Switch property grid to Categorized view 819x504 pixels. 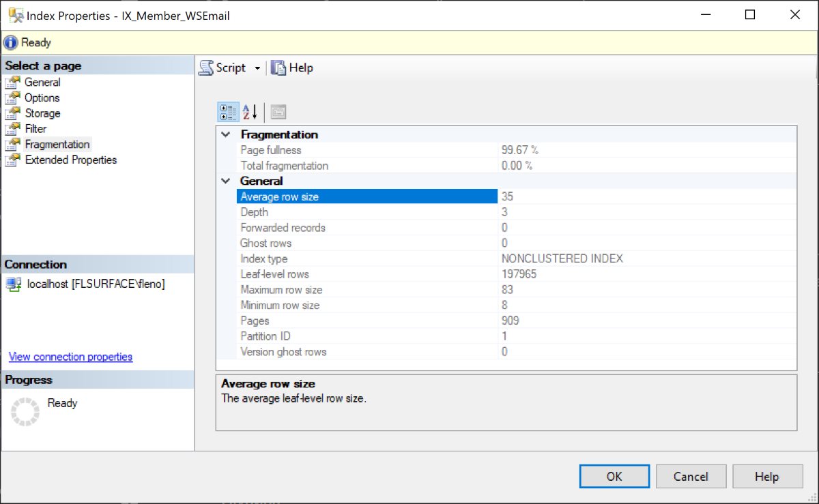click(229, 112)
